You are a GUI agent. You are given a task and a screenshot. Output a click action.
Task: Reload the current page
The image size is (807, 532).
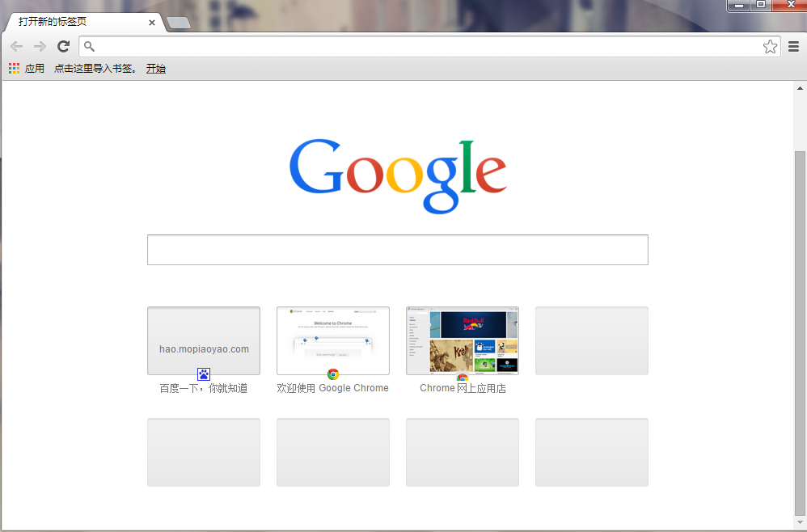pyautogui.click(x=63, y=46)
